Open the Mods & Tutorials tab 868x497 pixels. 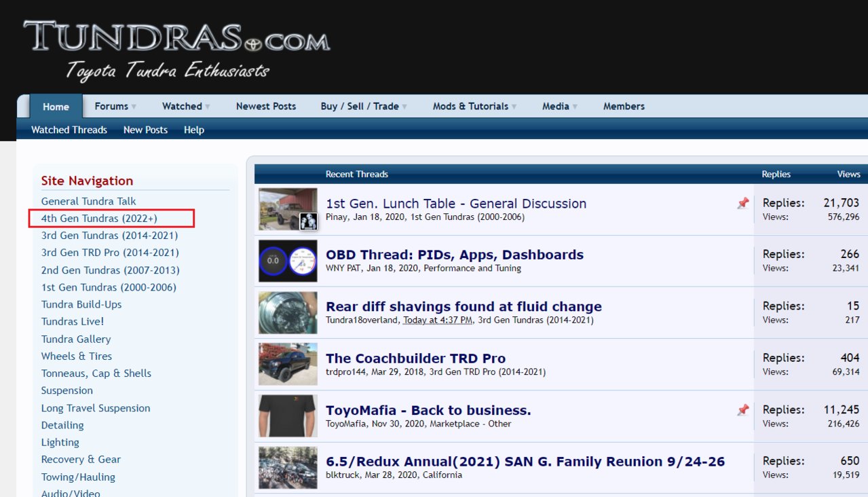click(470, 106)
